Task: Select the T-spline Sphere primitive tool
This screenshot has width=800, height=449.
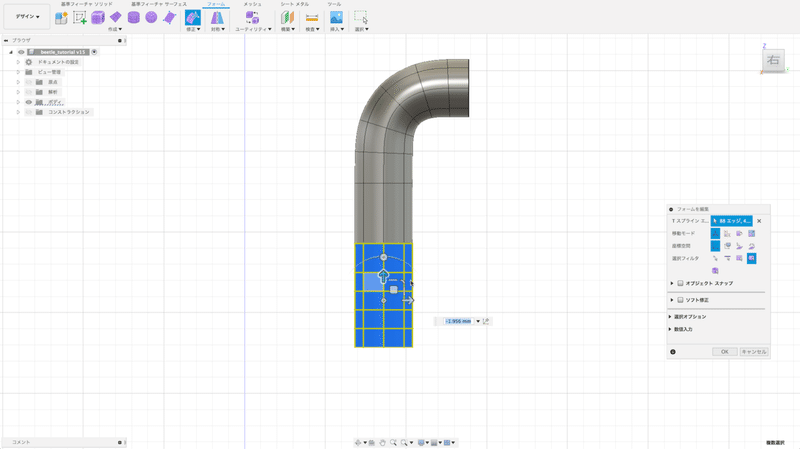Action: (x=151, y=18)
